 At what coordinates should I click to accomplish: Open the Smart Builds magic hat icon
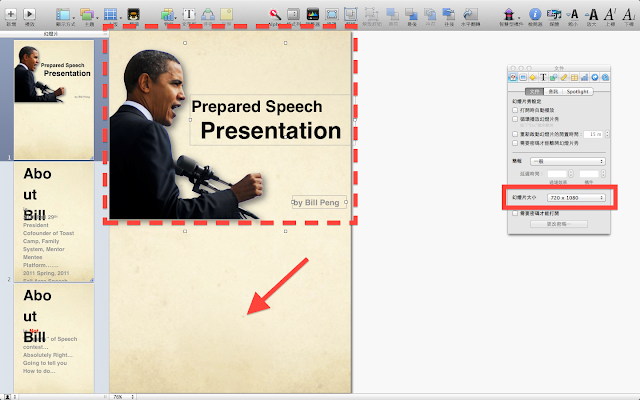coord(509,14)
